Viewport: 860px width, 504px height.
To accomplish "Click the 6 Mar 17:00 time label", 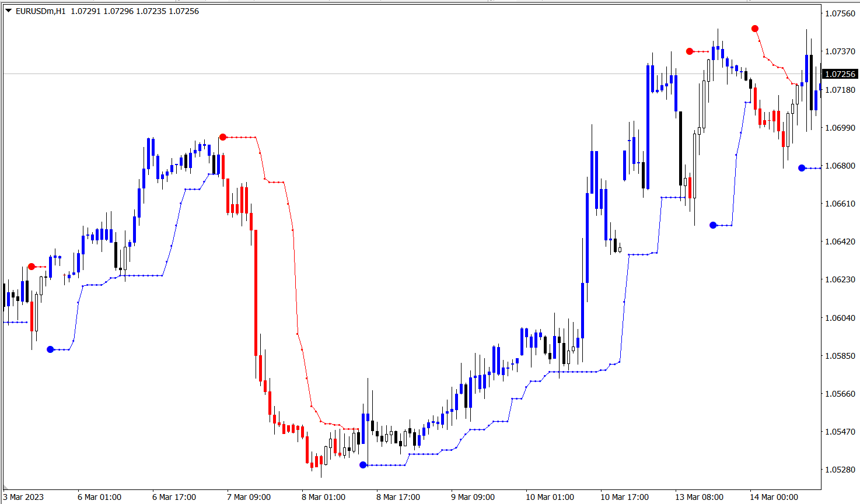I will pyautogui.click(x=174, y=497).
